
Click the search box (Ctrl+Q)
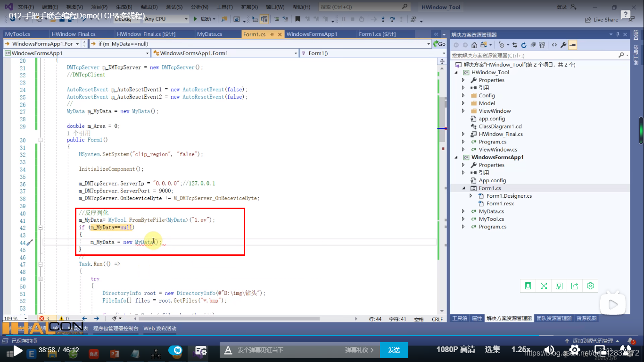pyautogui.click(x=364, y=7)
